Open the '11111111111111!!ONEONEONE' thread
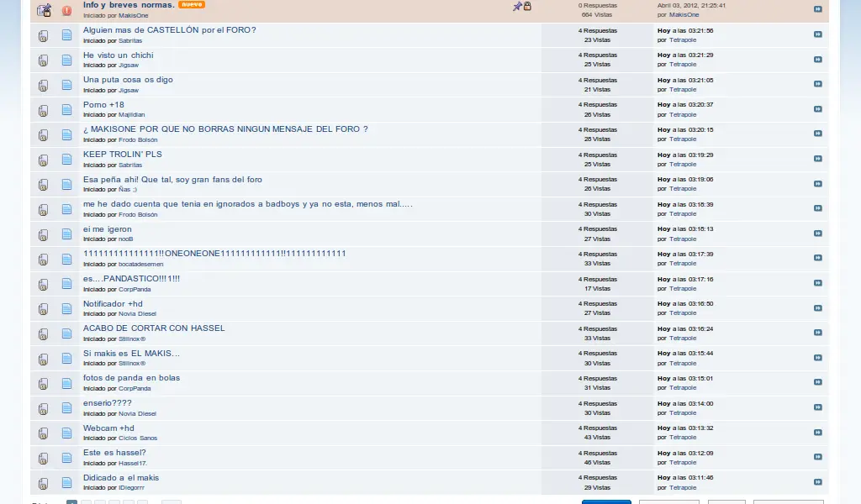 coord(214,254)
